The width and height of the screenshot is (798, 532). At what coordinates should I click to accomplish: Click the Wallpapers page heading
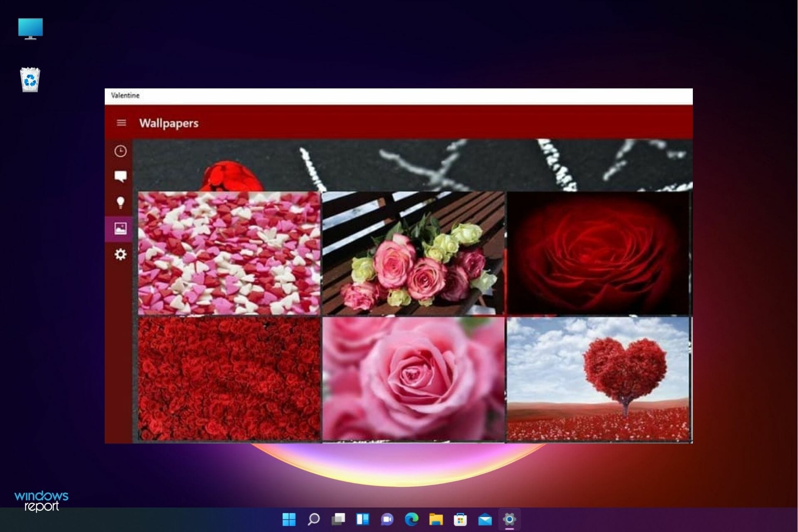point(169,123)
